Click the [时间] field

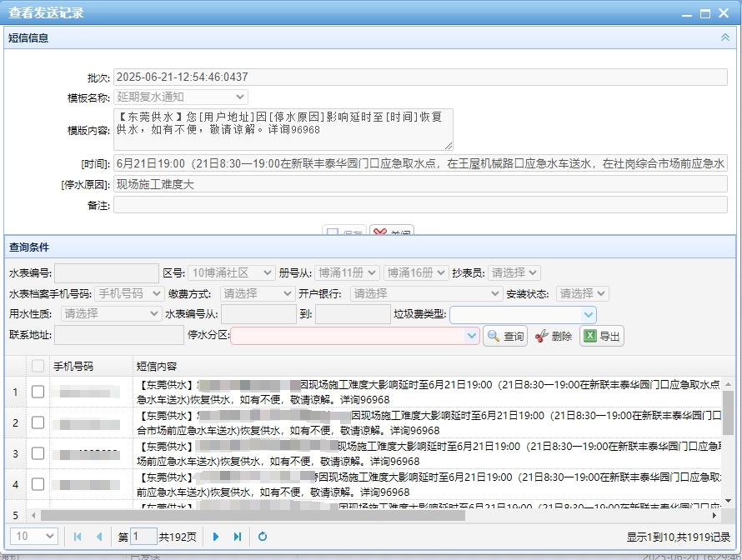coord(420,163)
